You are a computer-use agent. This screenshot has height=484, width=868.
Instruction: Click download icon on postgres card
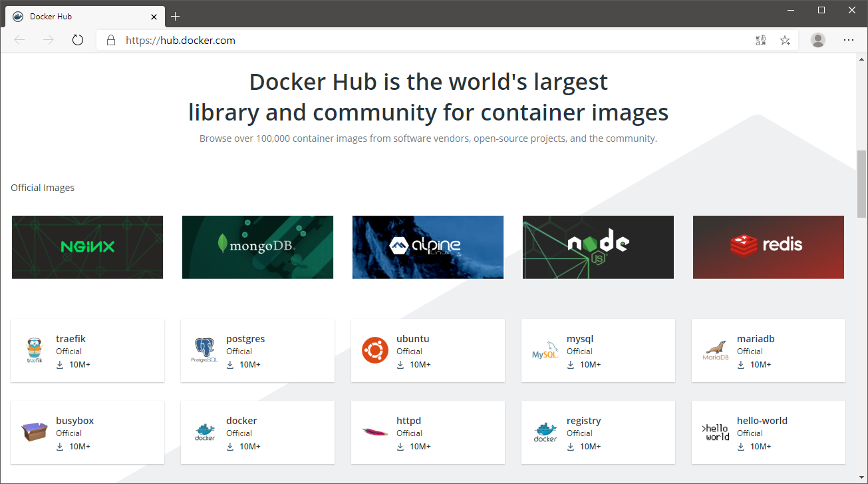[230, 365]
